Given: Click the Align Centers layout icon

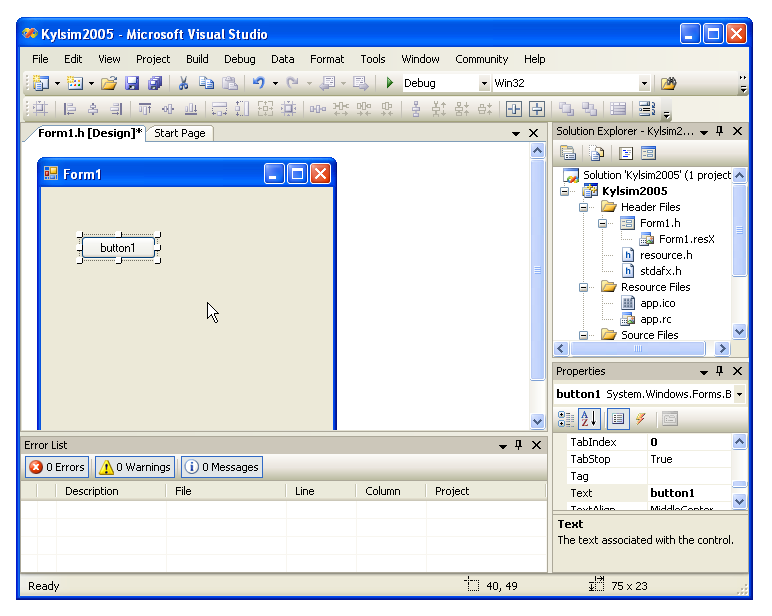Looking at the screenshot, I should click(x=93, y=109).
